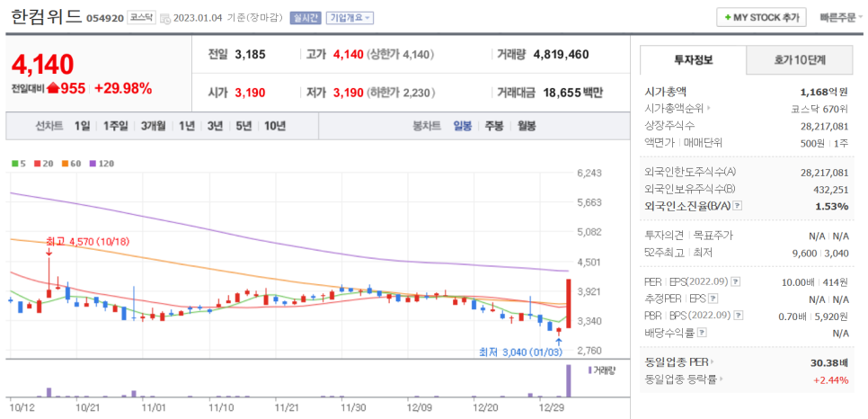Switch to the 투자정보 tab
Image resolution: width=868 pixels, height=419 pixels.
click(693, 60)
